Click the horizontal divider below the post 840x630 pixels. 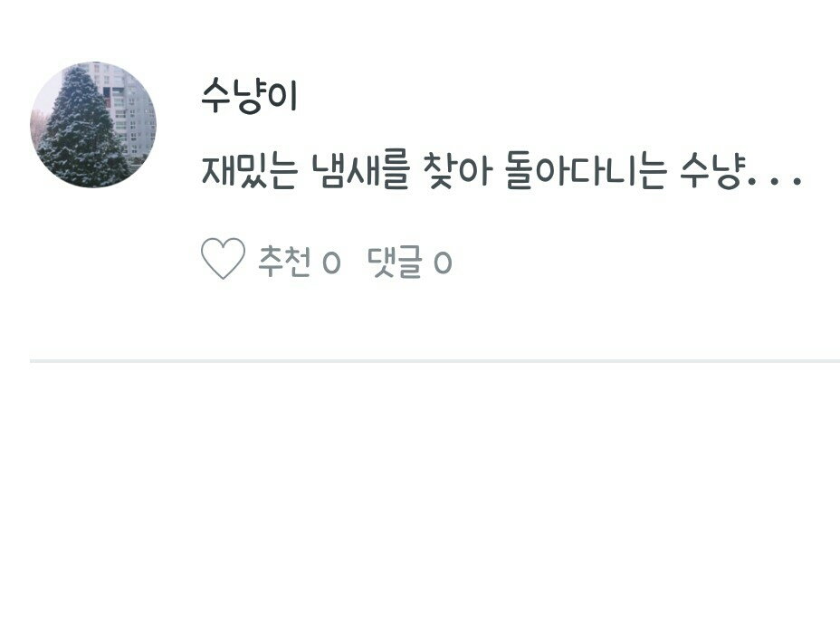[435, 361]
